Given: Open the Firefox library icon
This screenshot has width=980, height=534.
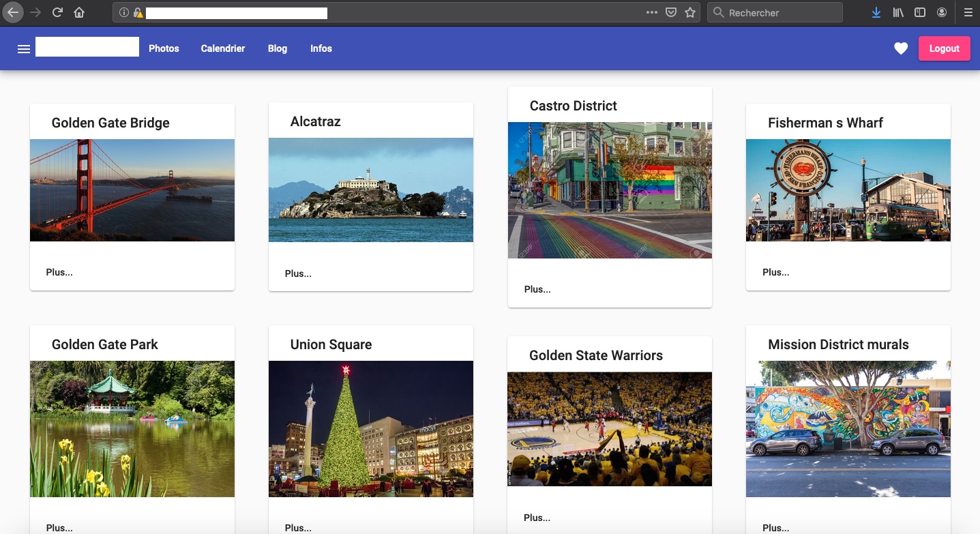Looking at the screenshot, I should point(898,12).
